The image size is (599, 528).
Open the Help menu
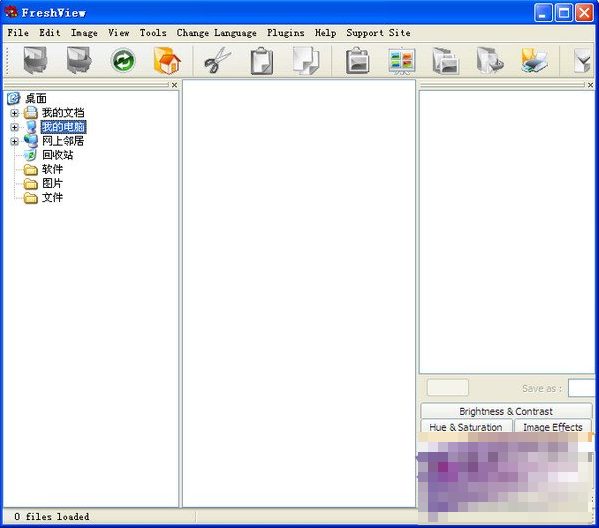[x=325, y=33]
